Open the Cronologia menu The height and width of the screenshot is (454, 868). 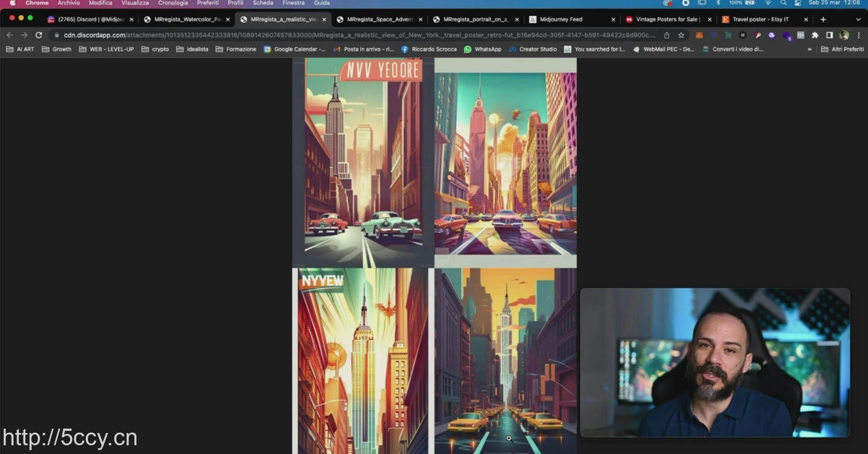(173, 3)
